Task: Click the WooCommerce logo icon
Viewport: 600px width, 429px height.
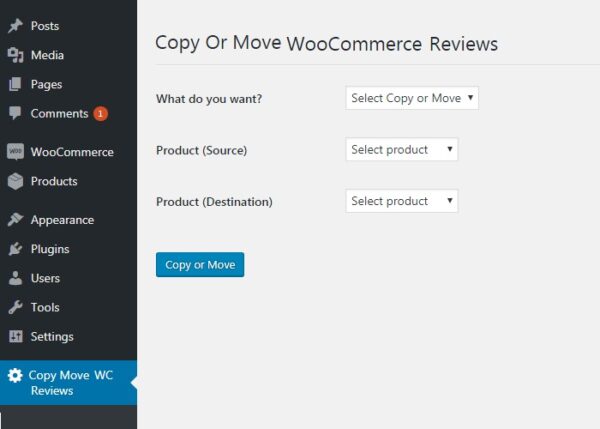Action: click(15, 152)
